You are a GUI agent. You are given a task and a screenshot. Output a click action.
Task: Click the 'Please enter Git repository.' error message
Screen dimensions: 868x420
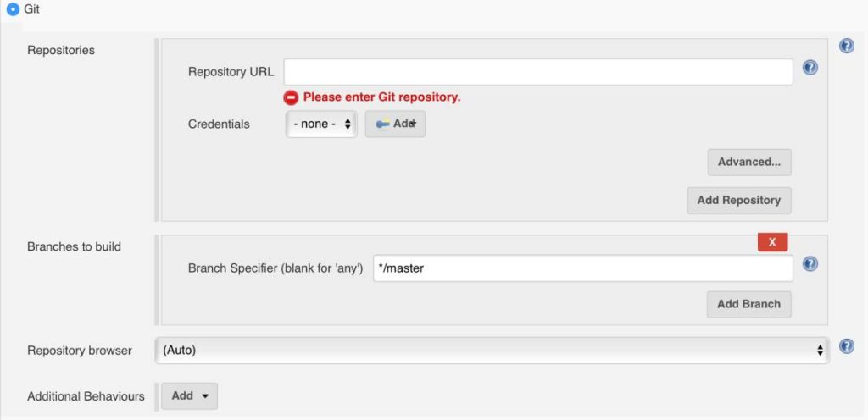click(x=381, y=97)
